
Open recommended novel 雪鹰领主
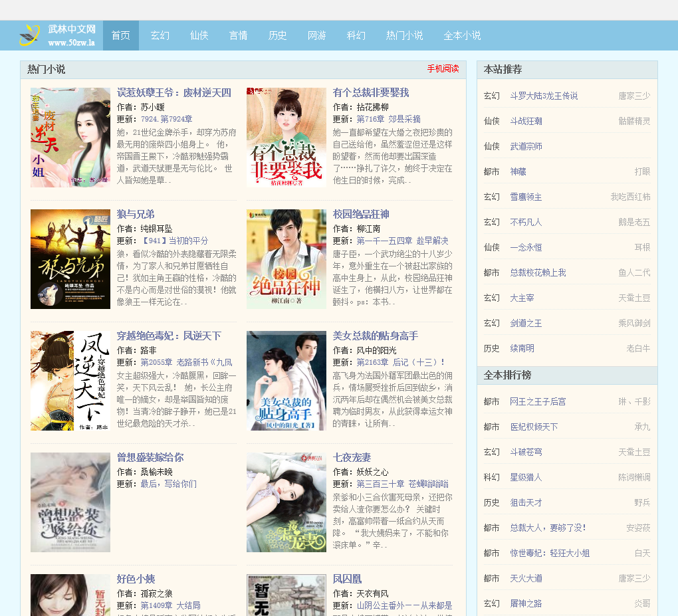tap(526, 197)
